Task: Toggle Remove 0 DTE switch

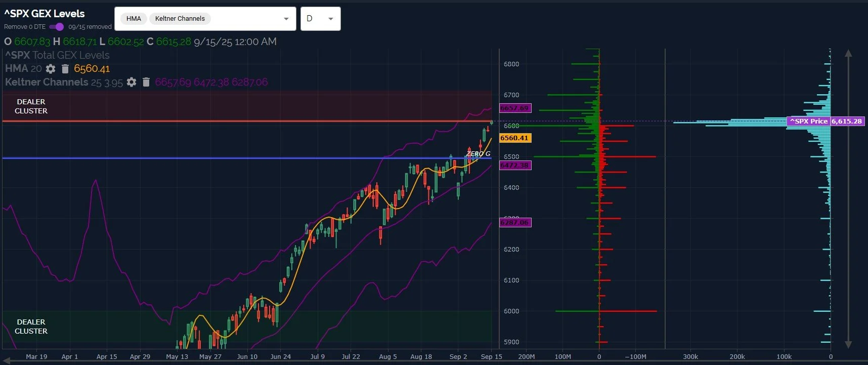Action: [x=57, y=27]
